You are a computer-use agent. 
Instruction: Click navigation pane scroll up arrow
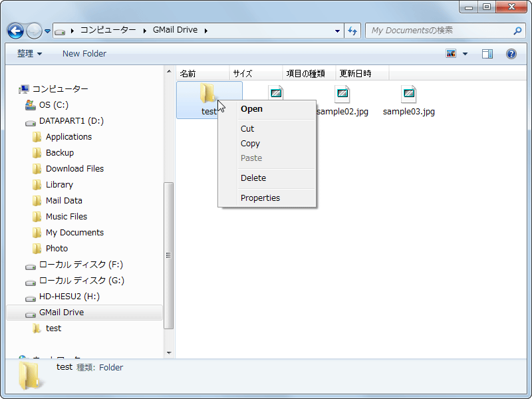pyautogui.click(x=169, y=71)
